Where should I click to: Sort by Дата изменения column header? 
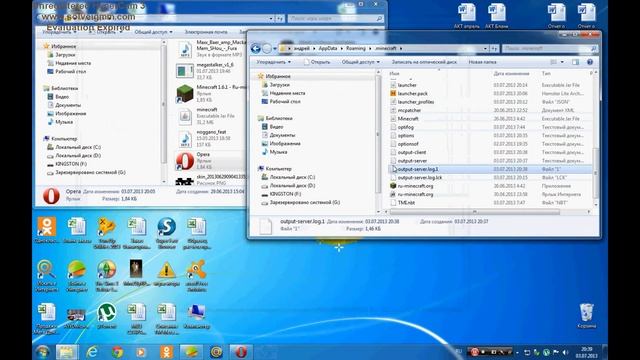pos(511,74)
